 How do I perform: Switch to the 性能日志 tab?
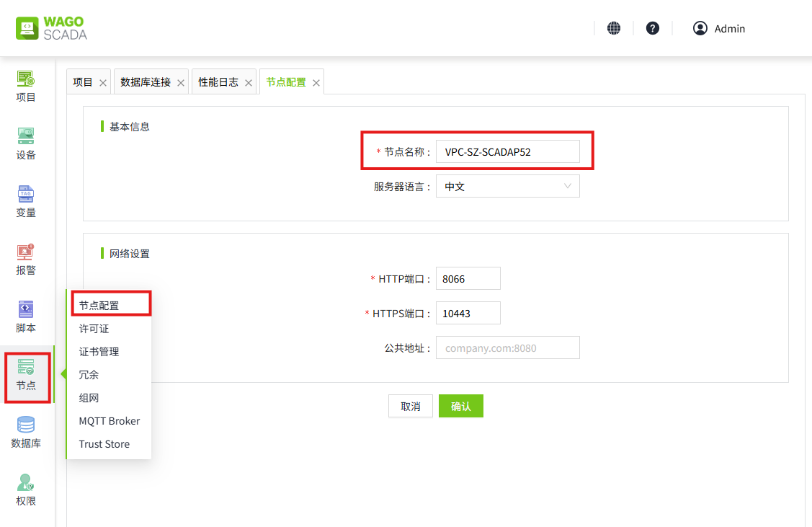click(218, 82)
